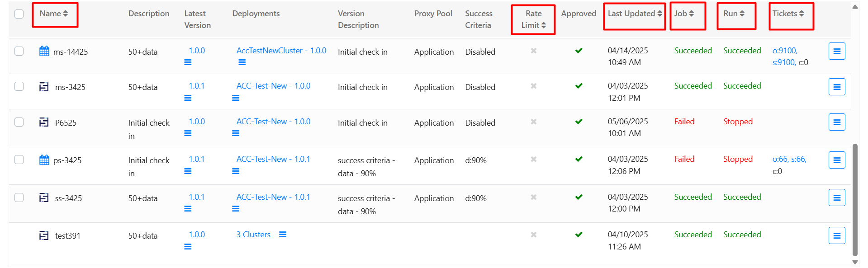Screen dimensions: 868x268
Task: Open o:9100 tickets link for ms-14425
Action: pos(784,51)
